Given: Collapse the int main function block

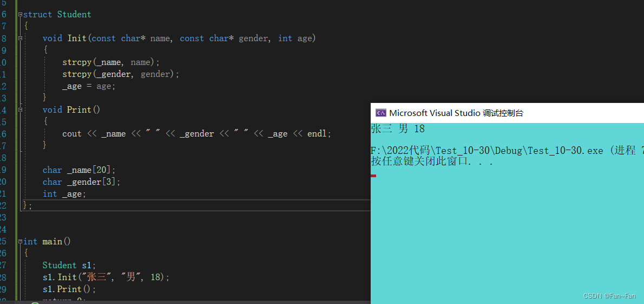Looking at the screenshot, I should tap(20, 242).
